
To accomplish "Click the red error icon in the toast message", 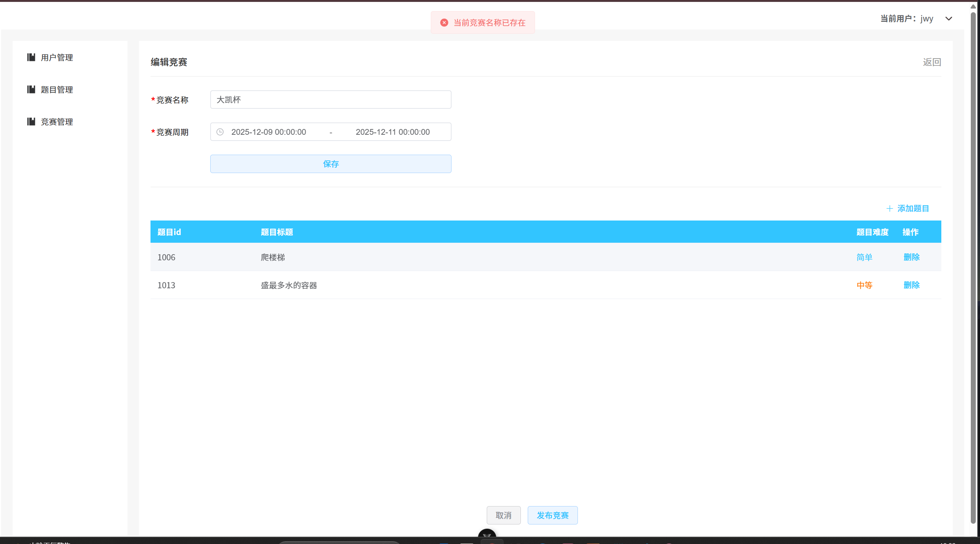I will coord(443,22).
